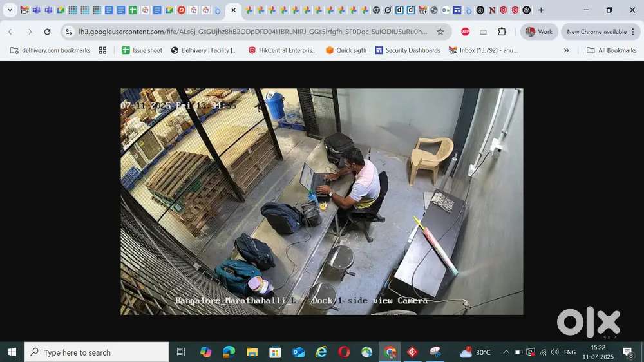Open a new tab with the plus button
The image size is (644, 362).
(x=541, y=10)
